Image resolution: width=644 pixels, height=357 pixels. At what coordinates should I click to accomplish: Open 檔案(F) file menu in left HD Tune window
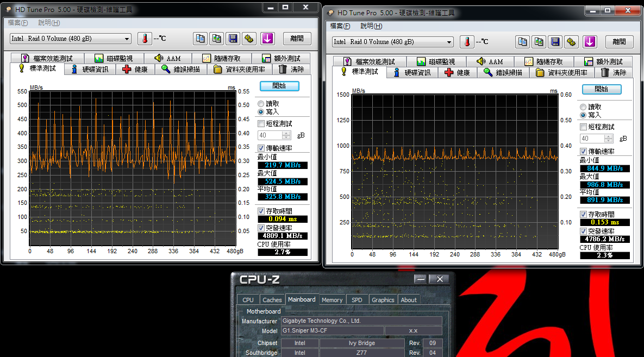[x=18, y=23]
